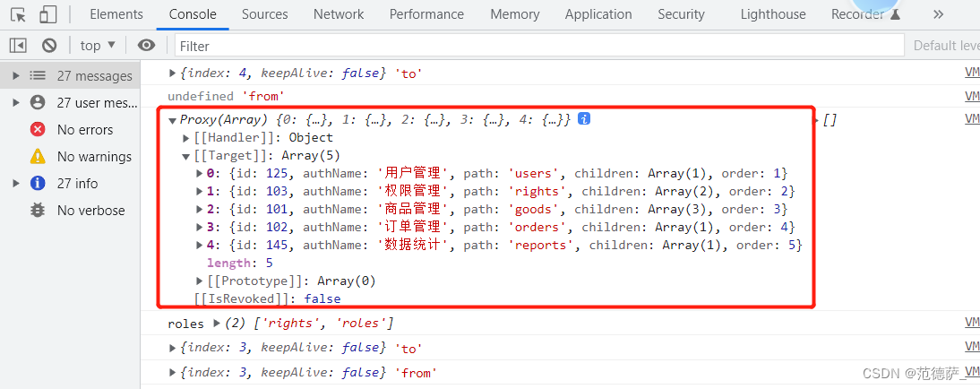Viewport: 980px width, 389px height.
Task: Expand item 1 with path 'rights'
Action: click(200, 192)
